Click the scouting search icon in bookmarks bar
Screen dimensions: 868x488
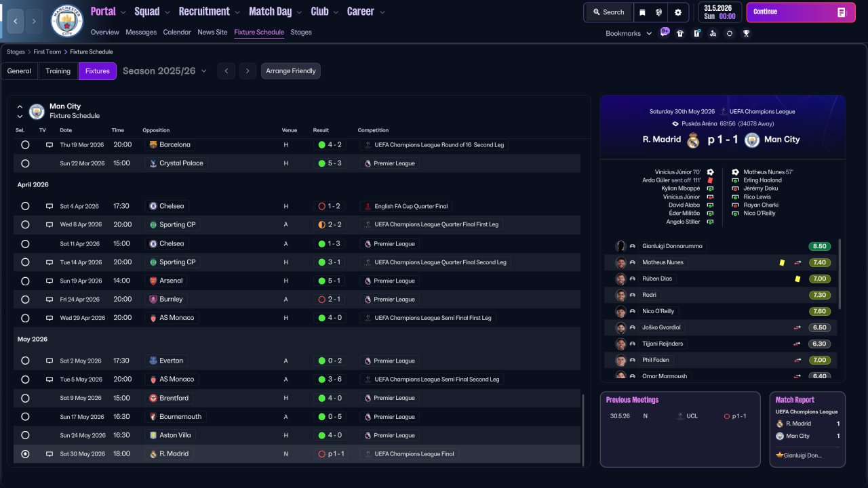coord(713,33)
